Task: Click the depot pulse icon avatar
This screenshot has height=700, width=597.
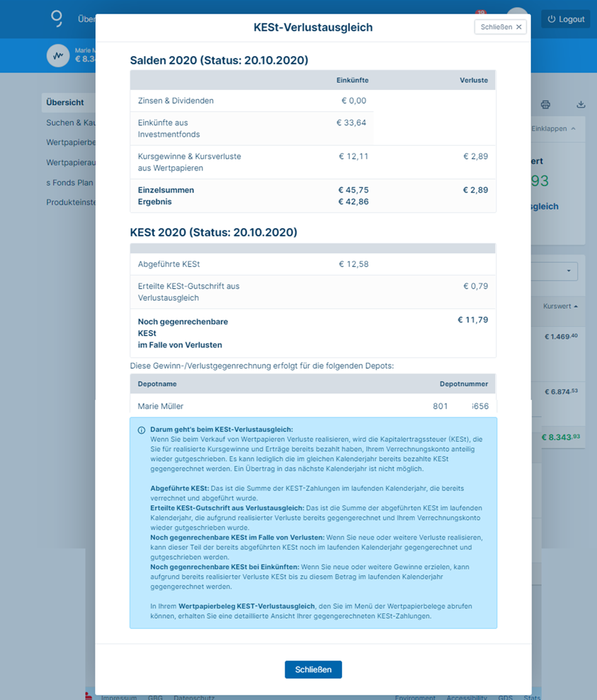Action: (58, 56)
